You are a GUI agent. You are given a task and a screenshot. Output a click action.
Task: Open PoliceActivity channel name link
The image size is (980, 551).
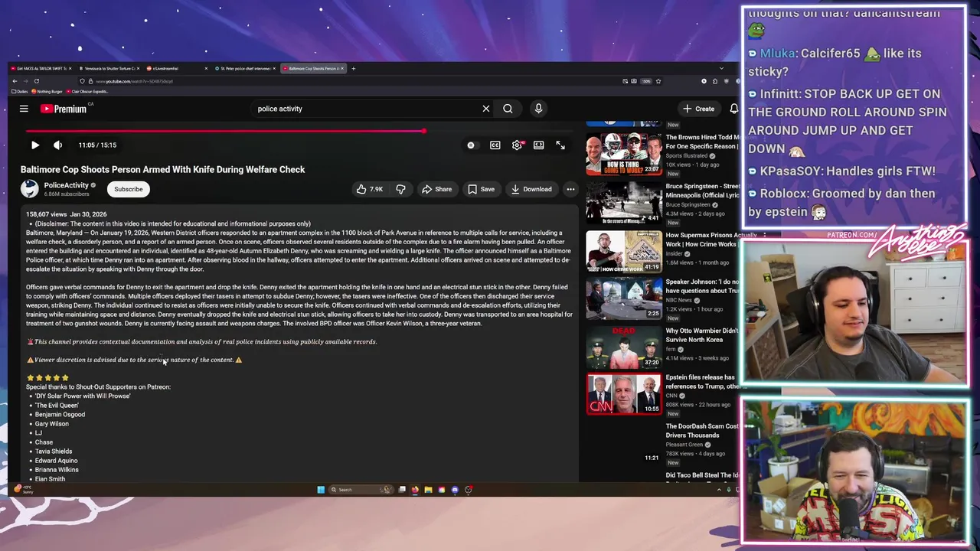(x=66, y=185)
